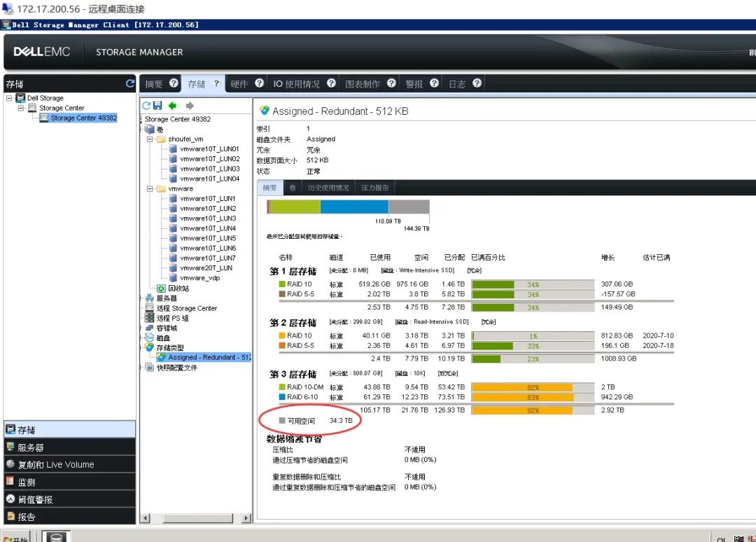
Task: Switch to the IO 使用情况 tab
Action: (x=297, y=84)
